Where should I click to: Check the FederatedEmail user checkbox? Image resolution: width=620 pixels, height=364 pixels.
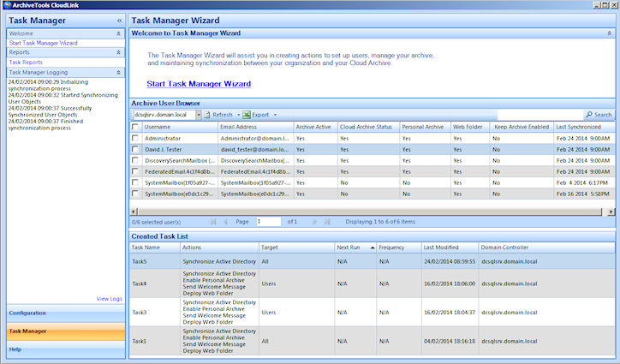point(135,171)
